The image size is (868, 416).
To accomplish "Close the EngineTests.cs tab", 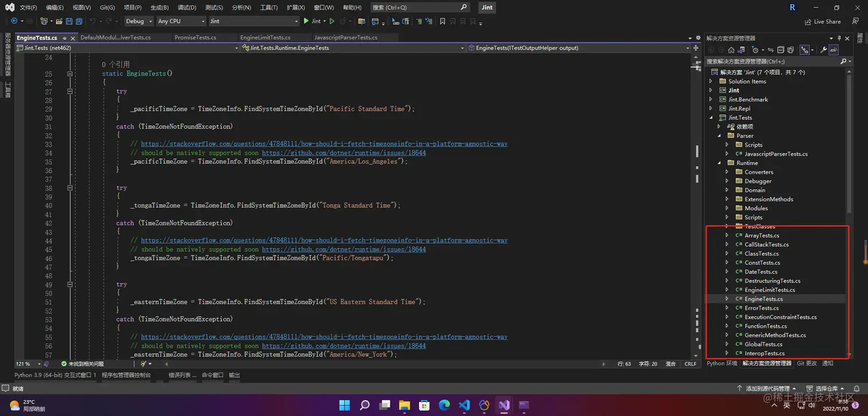I will tap(72, 38).
